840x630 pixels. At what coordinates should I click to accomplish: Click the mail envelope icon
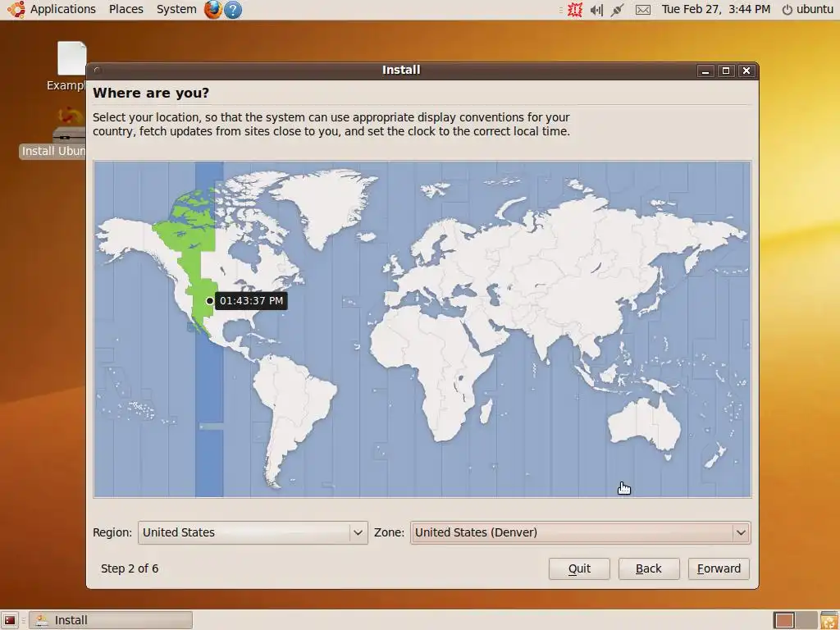coord(643,10)
